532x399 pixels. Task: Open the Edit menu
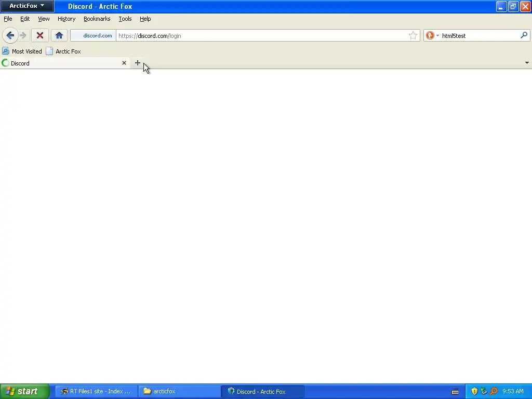coord(25,19)
